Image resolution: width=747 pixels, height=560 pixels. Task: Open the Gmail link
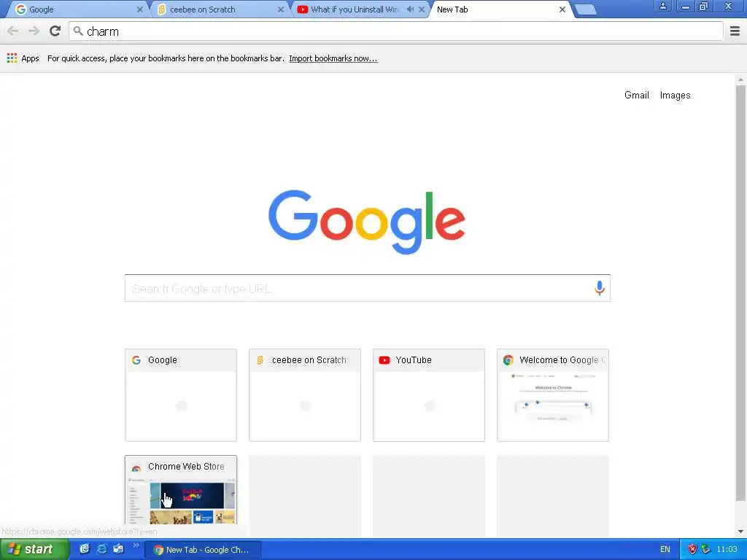tap(636, 96)
